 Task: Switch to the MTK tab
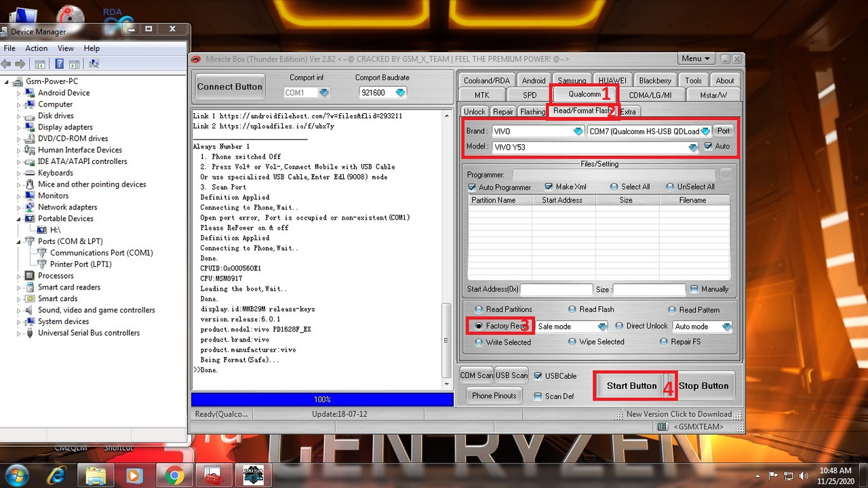pyautogui.click(x=481, y=95)
